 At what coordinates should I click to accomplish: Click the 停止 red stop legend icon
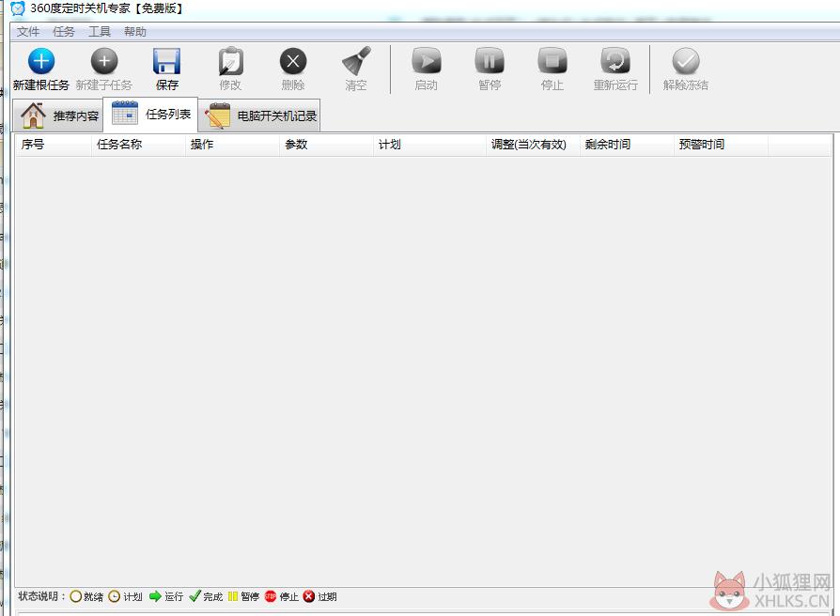tap(271, 596)
